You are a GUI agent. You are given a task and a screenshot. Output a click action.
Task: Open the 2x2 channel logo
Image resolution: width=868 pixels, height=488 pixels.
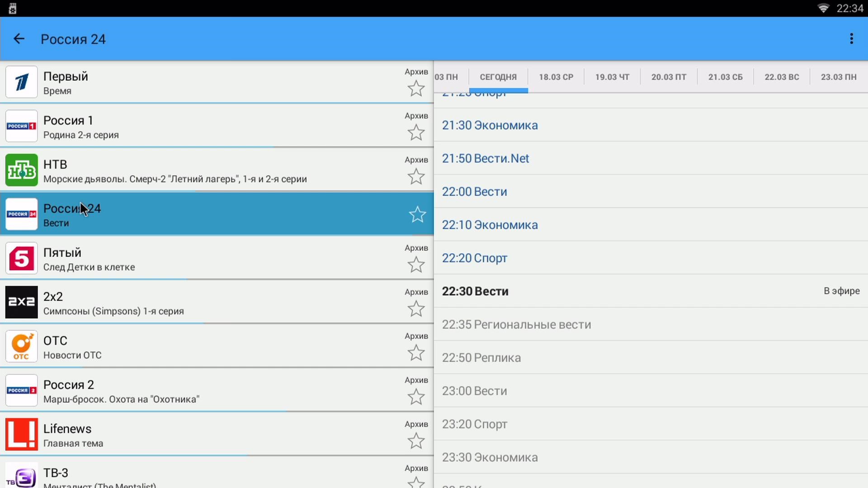point(22,302)
